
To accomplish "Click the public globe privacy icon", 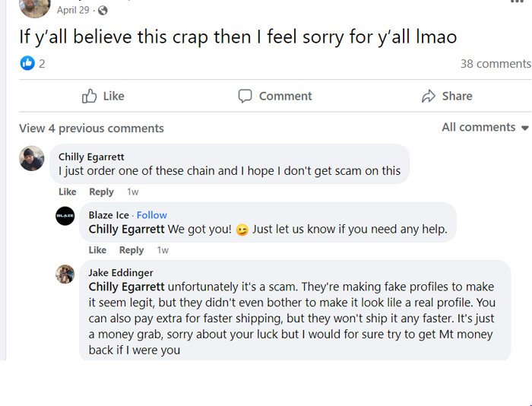I will pyautogui.click(x=103, y=11).
